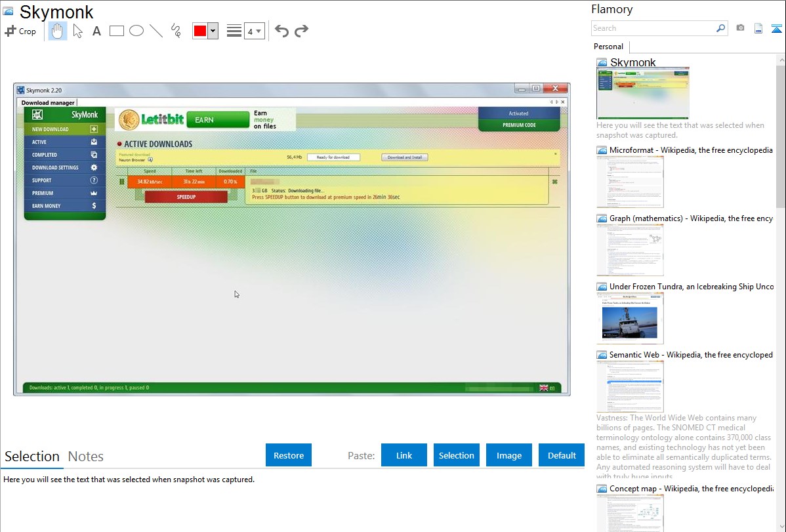Image resolution: width=786 pixels, height=532 pixels.
Task: Click the document page icon in Flamory
Action: pos(758,28)
